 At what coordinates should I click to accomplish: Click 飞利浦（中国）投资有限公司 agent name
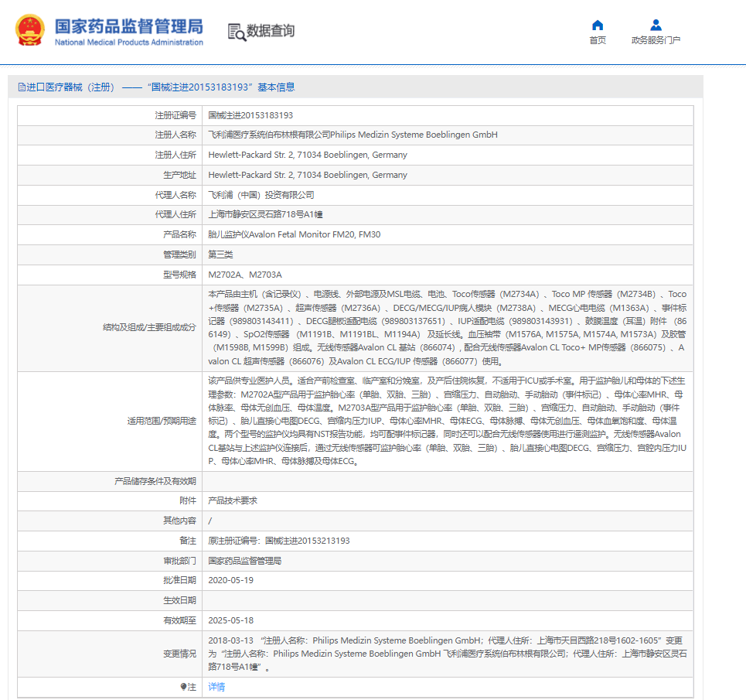[261, 195]
